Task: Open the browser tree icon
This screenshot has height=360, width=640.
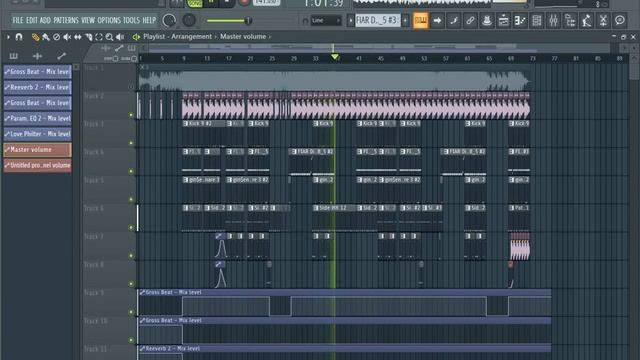Action: 570,20
